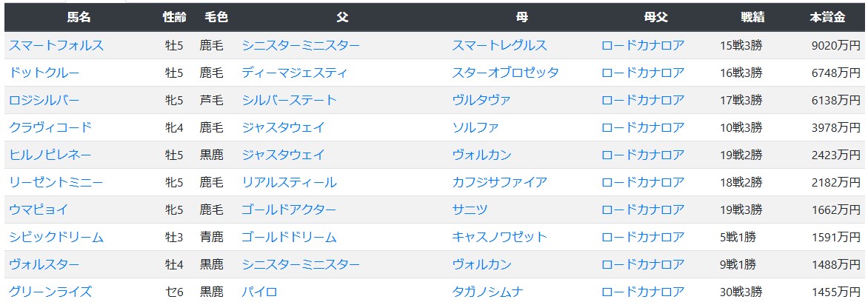The width and height of the screenshot is (868, 305).
Task: Click sire リアルスティール link
Action: pyautogui.click(x=289, y=183)
